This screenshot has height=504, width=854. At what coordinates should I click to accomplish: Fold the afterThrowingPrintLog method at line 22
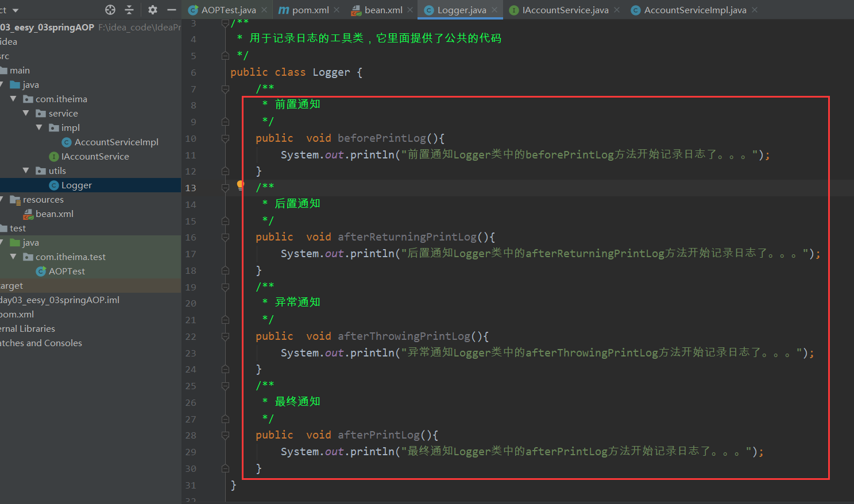tap(225, 336)
